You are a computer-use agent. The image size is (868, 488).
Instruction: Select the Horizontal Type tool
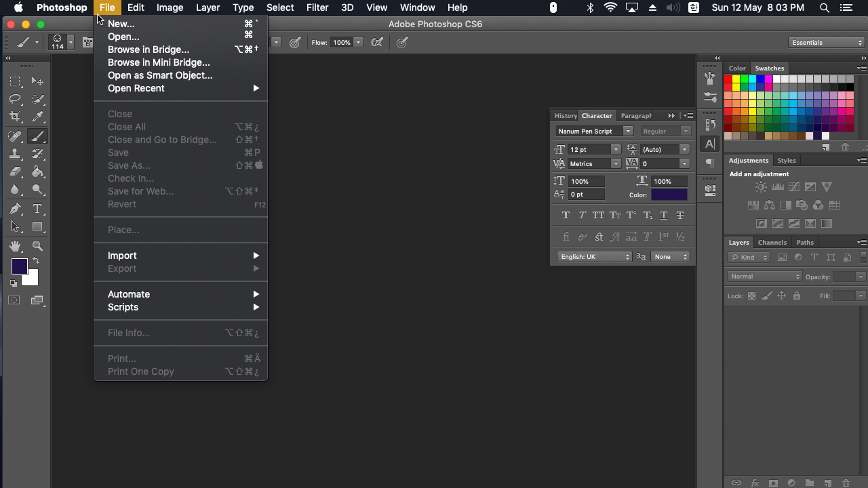(38, 209)
